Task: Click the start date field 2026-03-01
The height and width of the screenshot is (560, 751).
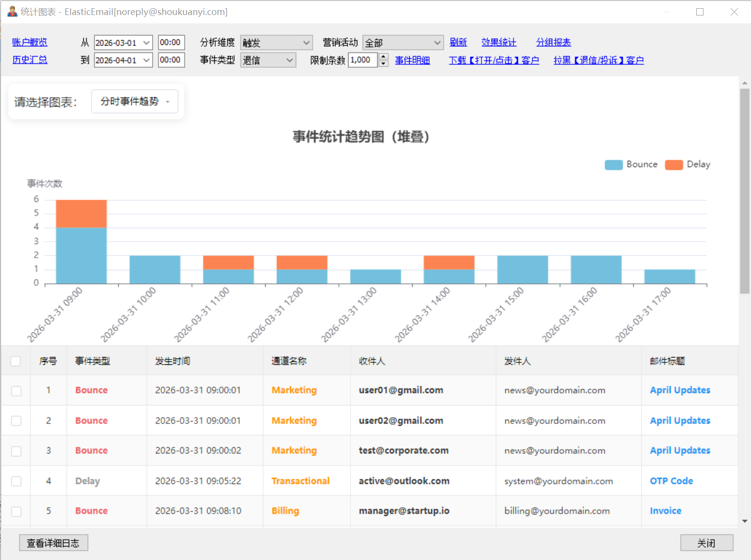Action: [123, 43]
